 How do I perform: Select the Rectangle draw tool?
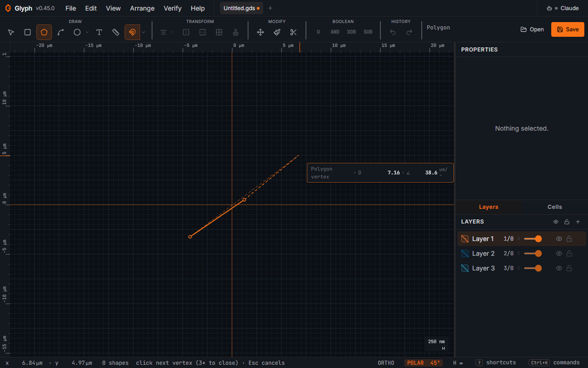(x=28, y=32)
